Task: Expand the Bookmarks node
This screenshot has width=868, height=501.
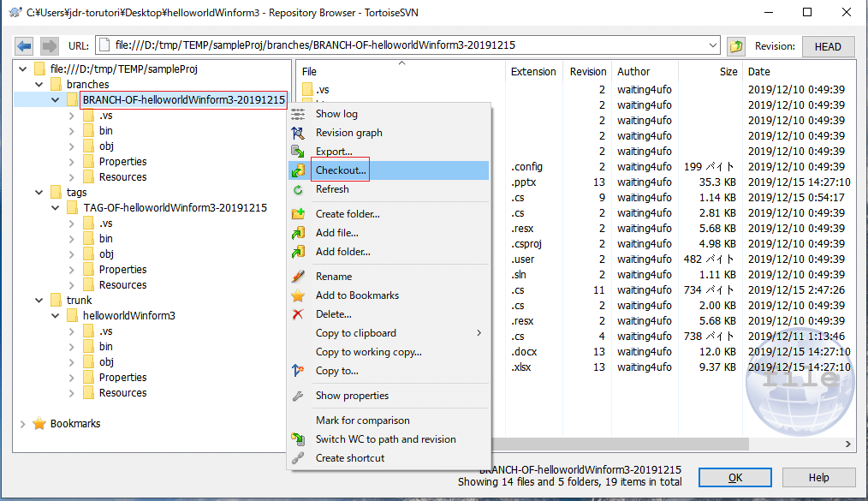Action: click(x=23, y=424)
